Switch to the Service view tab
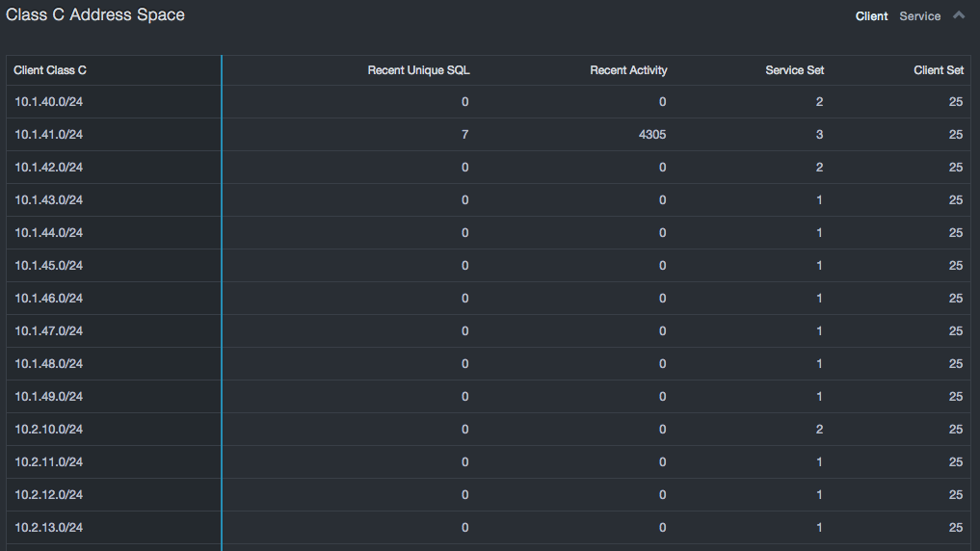The image size is (980, 551). 919,16
